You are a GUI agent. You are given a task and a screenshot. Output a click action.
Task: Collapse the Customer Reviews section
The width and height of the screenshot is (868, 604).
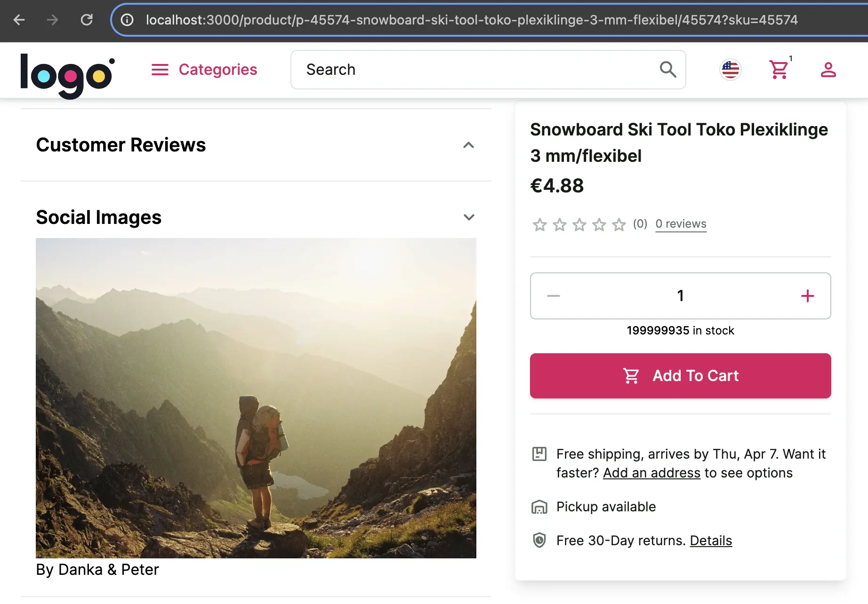tap(468, 145)
